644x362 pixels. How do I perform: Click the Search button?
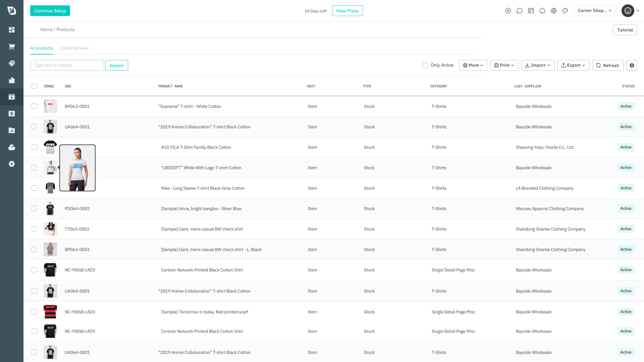click(x=117, y=65)
